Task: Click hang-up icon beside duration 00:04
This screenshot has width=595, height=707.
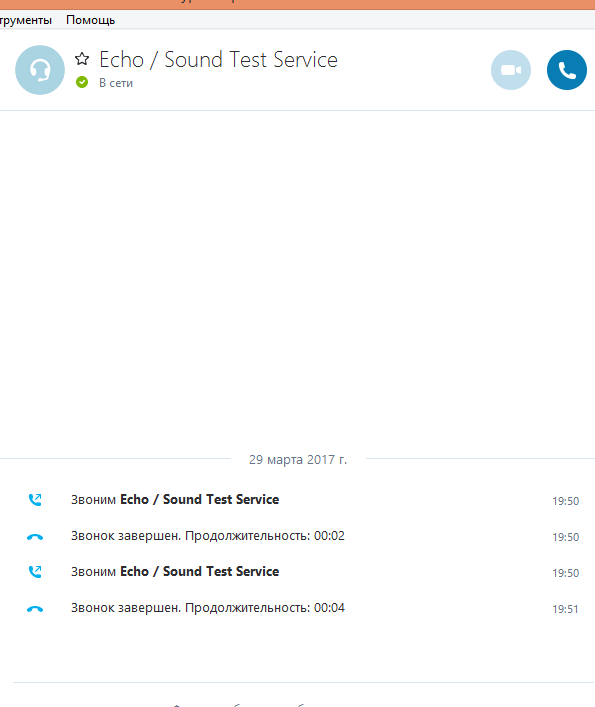Action: [35, 609]
